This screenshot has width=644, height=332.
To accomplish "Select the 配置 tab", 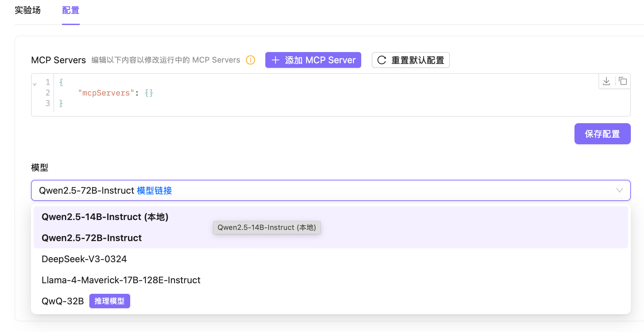I will coord(71,10).
